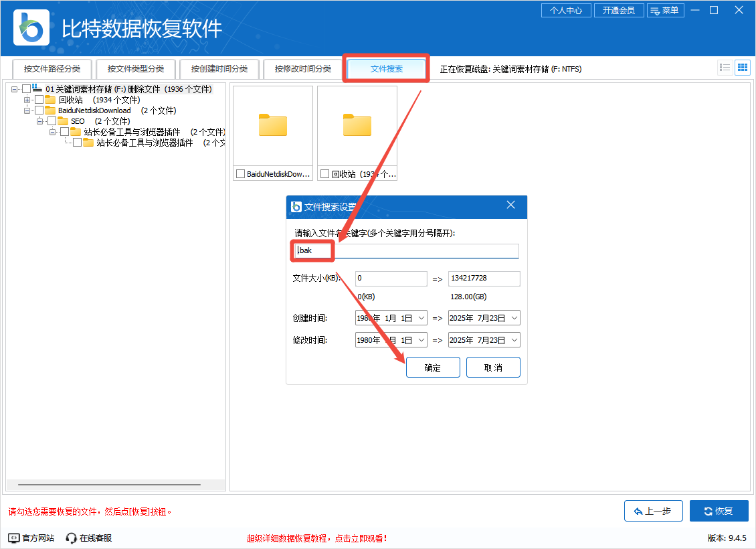
Task: Open 修改时间 start date dropdown
Action: pos(421,340)
